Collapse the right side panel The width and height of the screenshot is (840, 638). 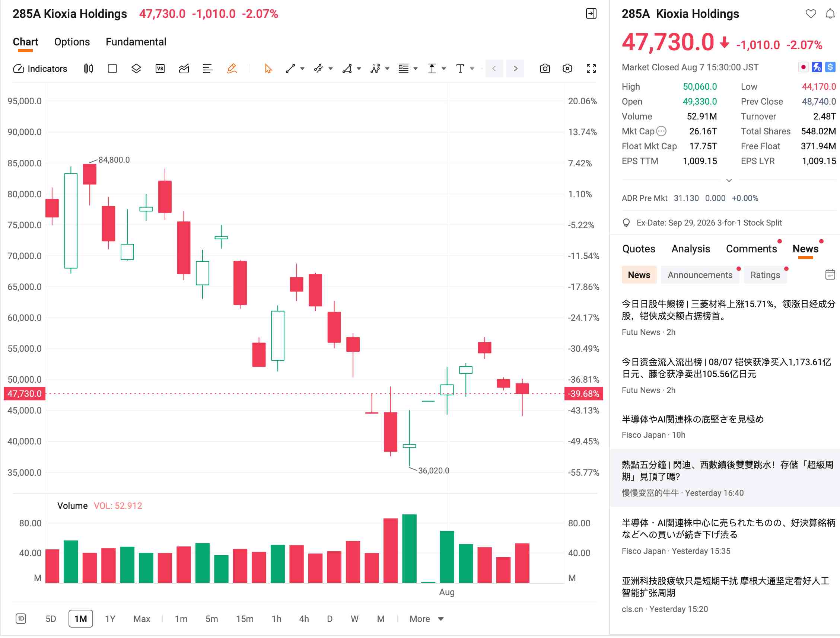click(591, 14)
